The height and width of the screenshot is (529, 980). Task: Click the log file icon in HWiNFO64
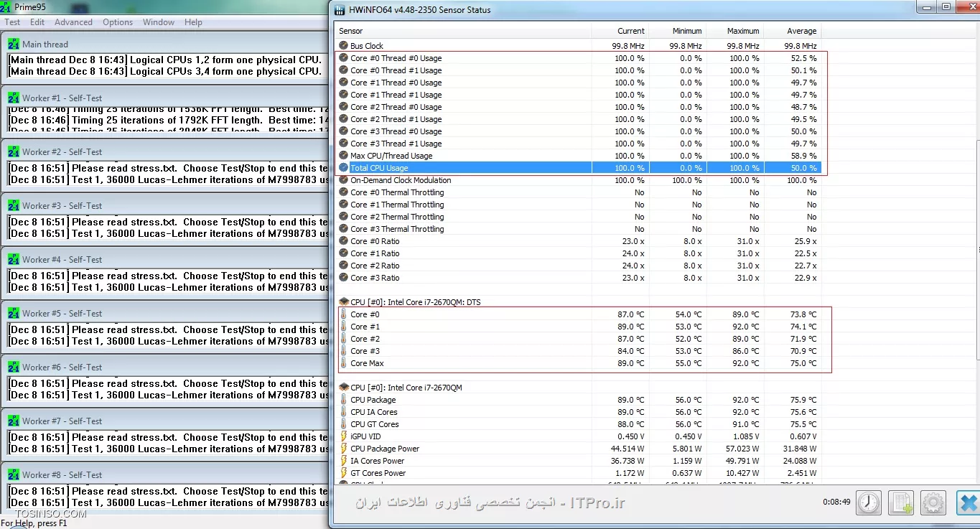pyautogui.click(x=901, y=503)
